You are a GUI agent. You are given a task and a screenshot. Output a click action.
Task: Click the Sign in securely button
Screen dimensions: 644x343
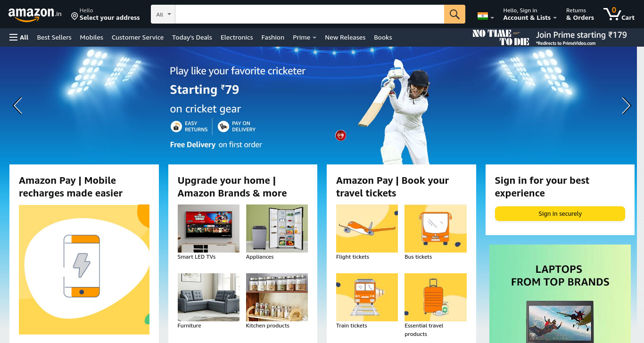tap(560, 213)
